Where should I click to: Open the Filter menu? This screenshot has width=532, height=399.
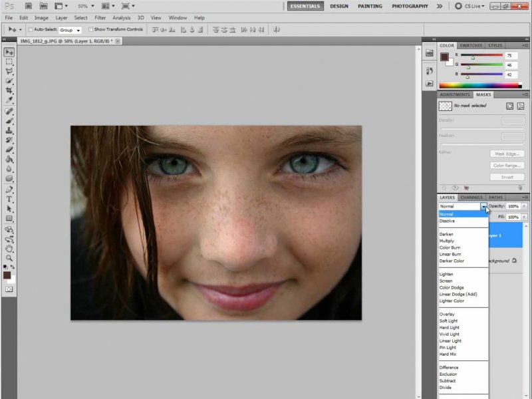tap(100, 17)
